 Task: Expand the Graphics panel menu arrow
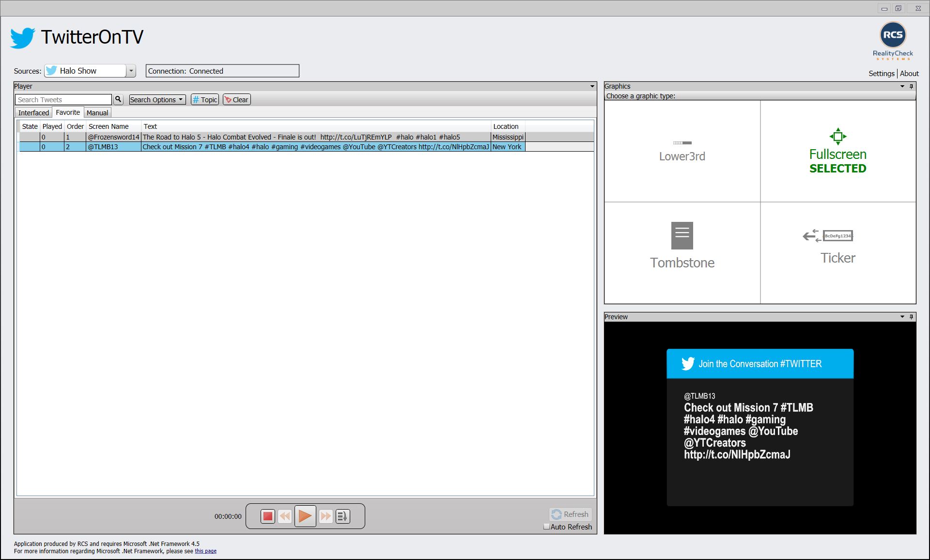point(902,86)
